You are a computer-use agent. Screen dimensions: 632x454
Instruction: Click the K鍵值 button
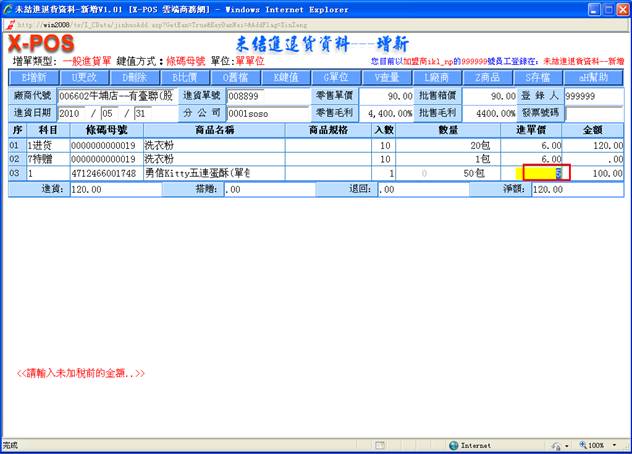[286, 77]
